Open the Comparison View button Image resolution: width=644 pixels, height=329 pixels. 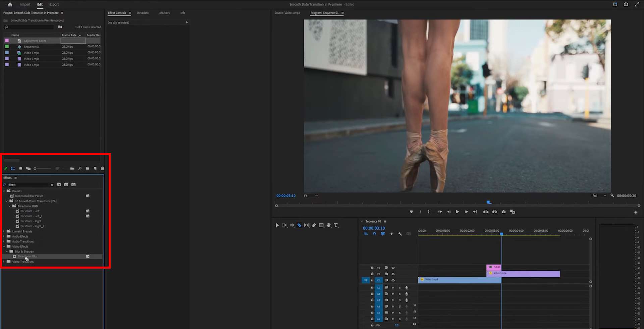(x=512, y=212)
